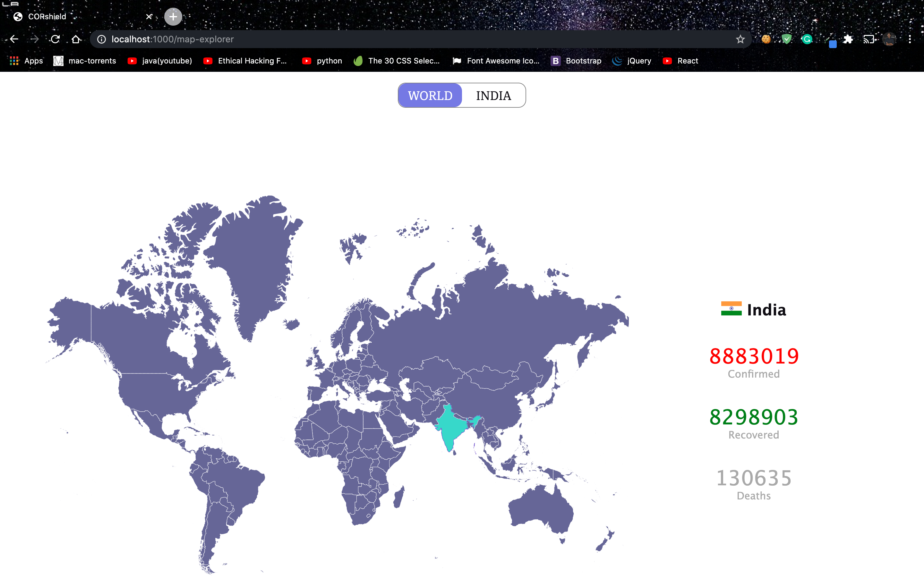Reload the page with refresh icon

point(56,39)
